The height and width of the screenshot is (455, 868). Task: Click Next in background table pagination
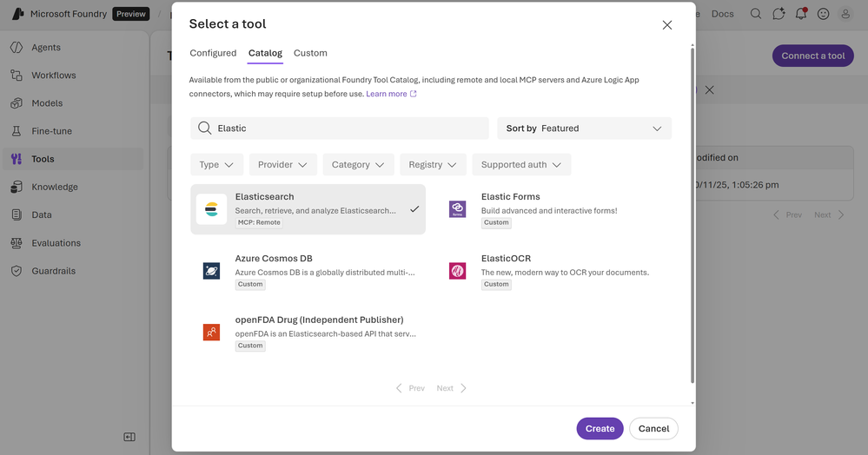829,214
